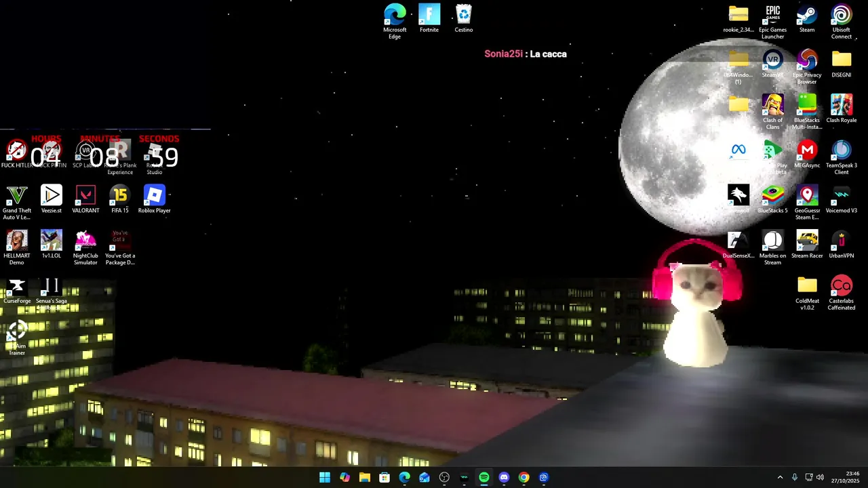Image resolution: width=868 pixels, height=488 pixels.
Task: Open the Veezie.st shortcut
Action: [x=52, y=199]
